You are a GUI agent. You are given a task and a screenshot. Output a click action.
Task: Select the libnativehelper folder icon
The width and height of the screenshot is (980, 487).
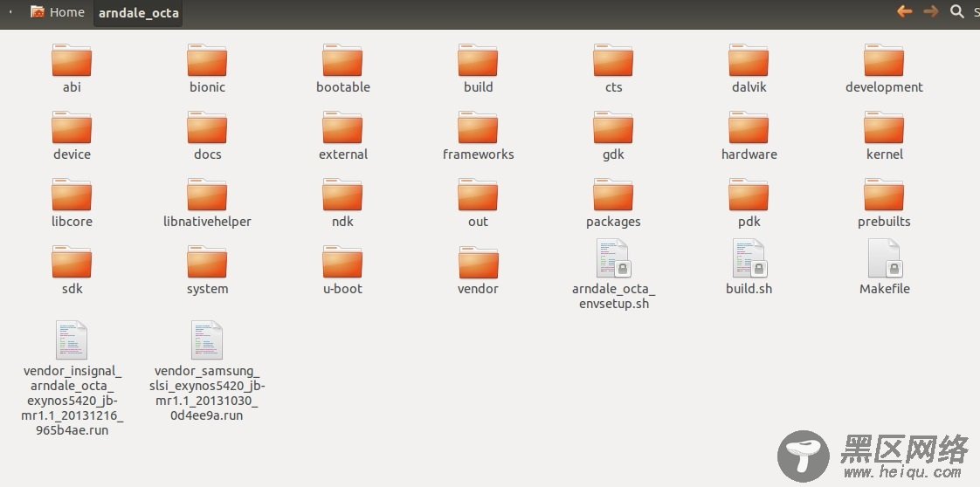coord(207,195)
